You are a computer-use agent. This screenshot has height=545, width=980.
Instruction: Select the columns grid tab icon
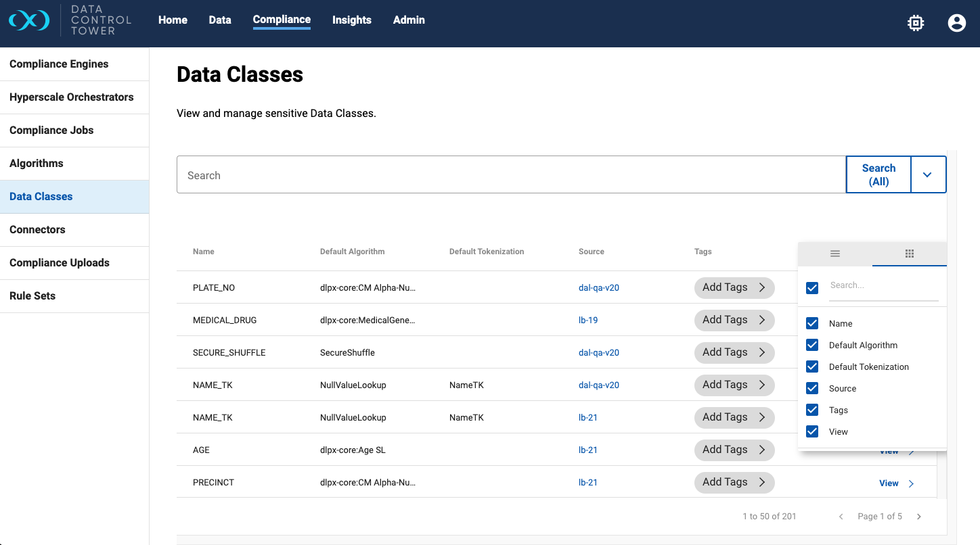point(910,254)
